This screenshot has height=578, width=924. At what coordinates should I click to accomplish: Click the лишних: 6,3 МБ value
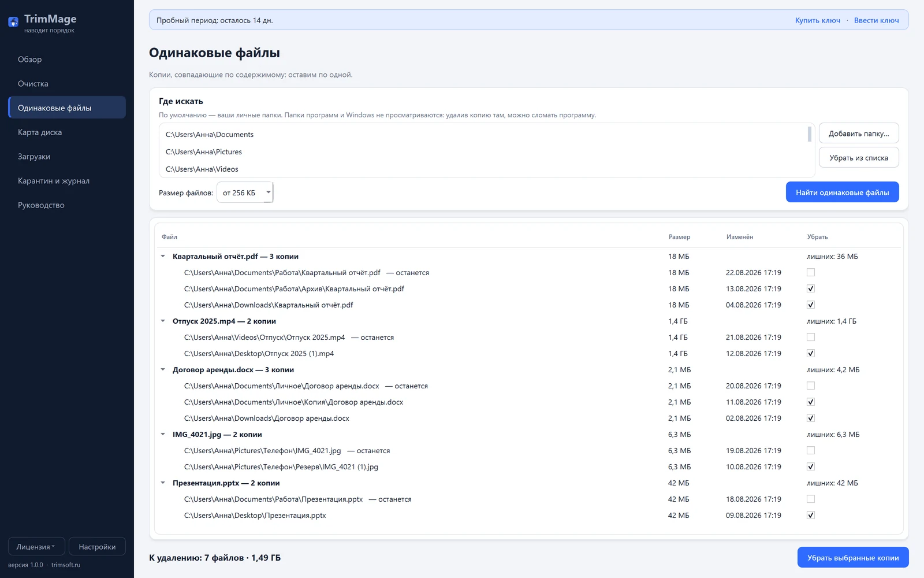pyautogui.click(x=833, y=434)
